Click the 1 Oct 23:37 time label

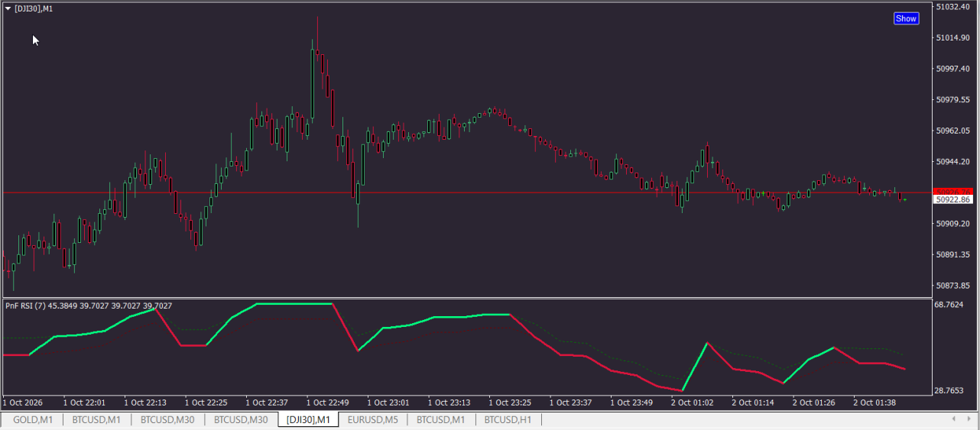[x=572, y=402]
